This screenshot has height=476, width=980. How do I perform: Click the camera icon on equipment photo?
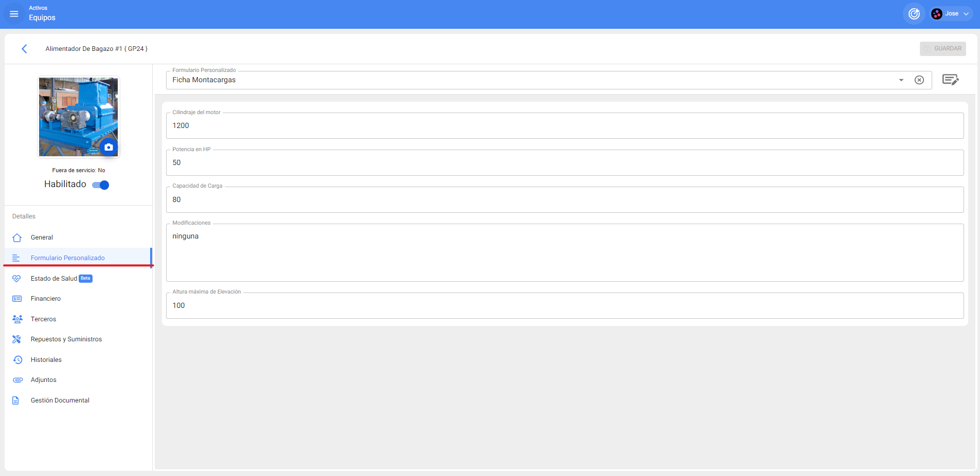pyautogui.click(x=108, y=147)
